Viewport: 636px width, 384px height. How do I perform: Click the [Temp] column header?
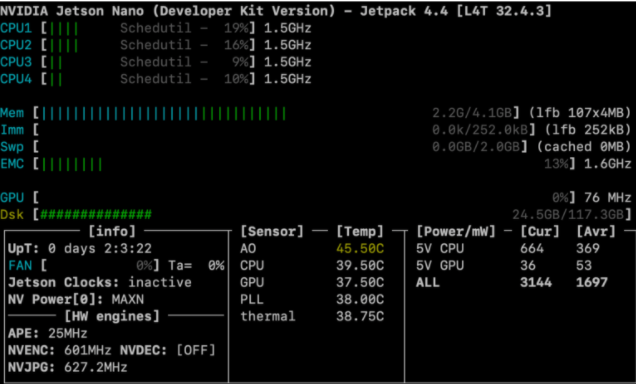360,231
